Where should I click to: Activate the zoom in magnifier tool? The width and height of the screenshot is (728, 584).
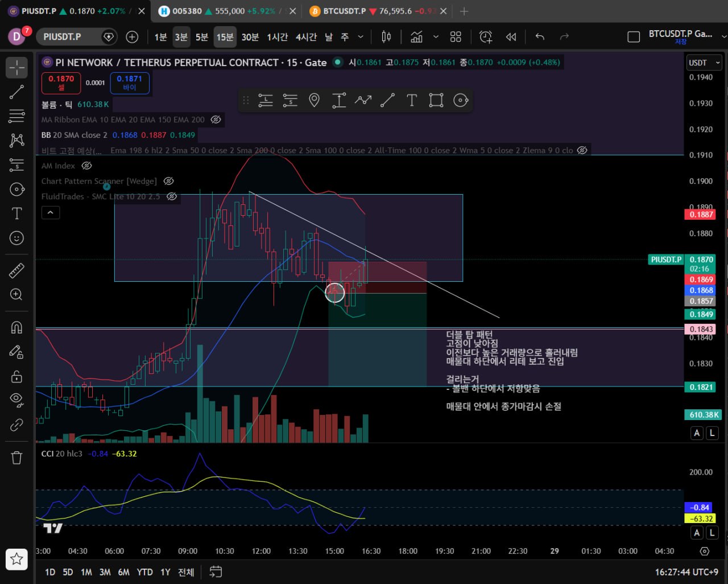(x=16, y=294)
